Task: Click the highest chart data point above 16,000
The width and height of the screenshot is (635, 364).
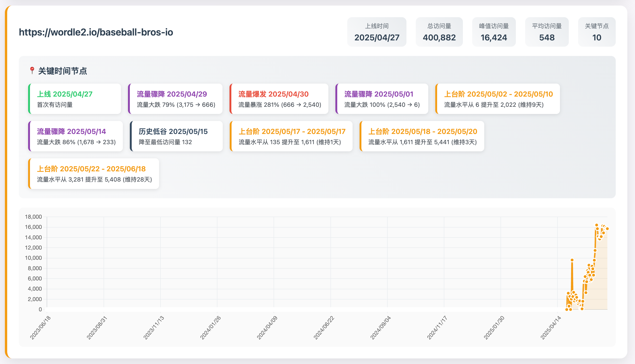Action: point(596,225)
